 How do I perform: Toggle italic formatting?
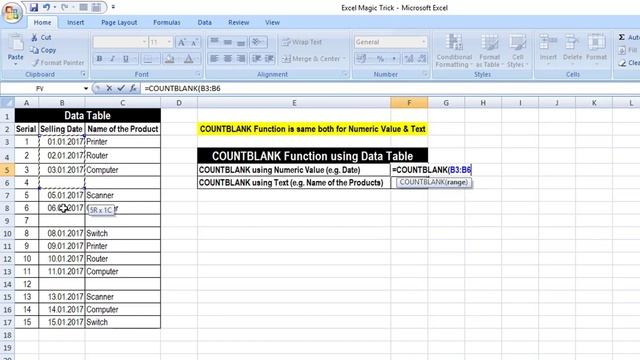click(x=112, y=59)
